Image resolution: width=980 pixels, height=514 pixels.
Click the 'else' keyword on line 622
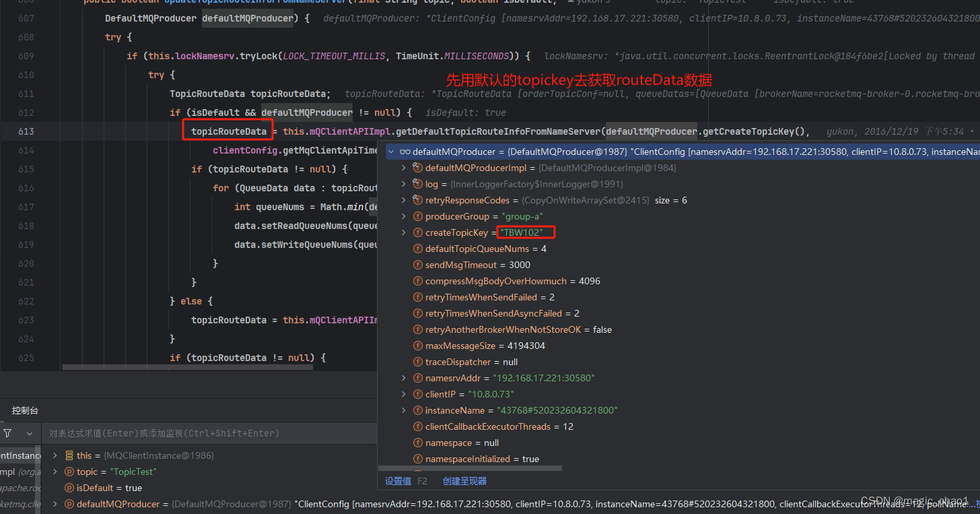[191, 301]
